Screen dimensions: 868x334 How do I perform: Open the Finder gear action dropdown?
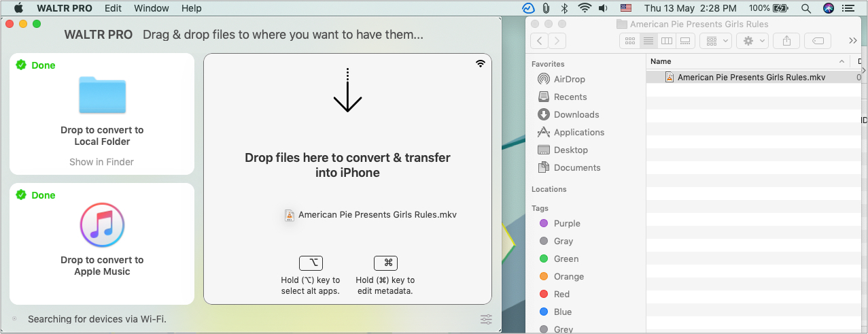pos(752,41)
